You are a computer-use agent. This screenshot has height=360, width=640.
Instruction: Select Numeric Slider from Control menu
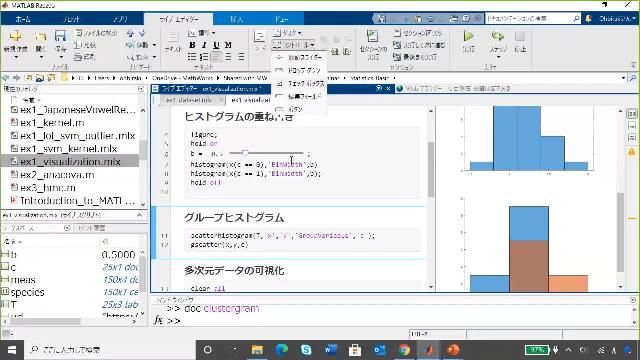pos(299,58)
